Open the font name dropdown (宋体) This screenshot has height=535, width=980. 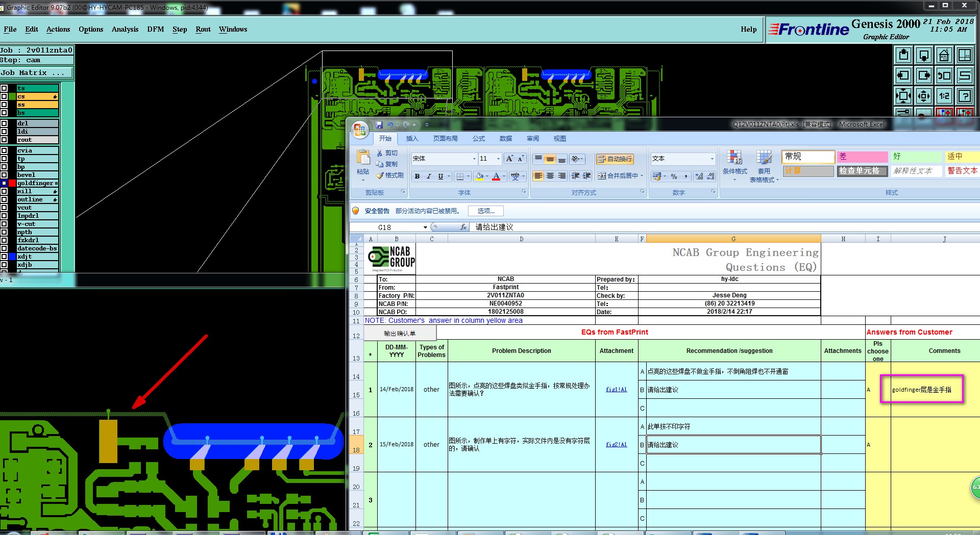(x=474, y=159)
